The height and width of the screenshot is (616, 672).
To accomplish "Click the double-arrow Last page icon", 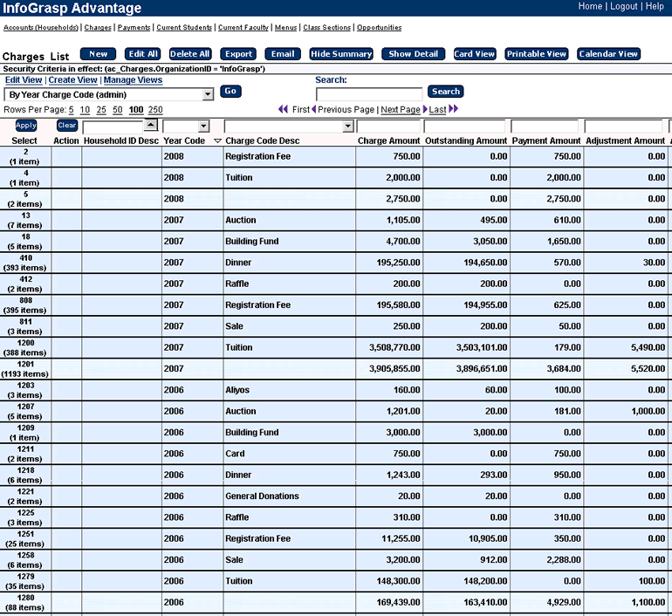I will tap(454, 109).
